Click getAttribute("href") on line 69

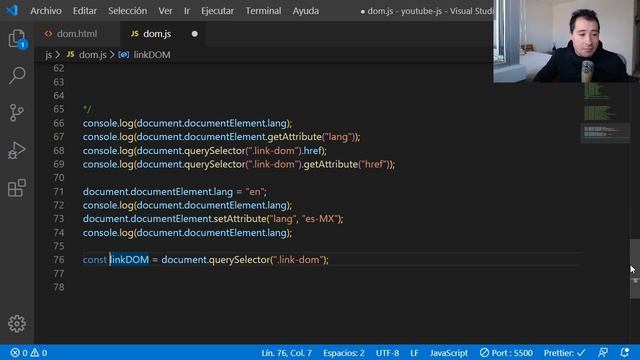coord(347,164)
